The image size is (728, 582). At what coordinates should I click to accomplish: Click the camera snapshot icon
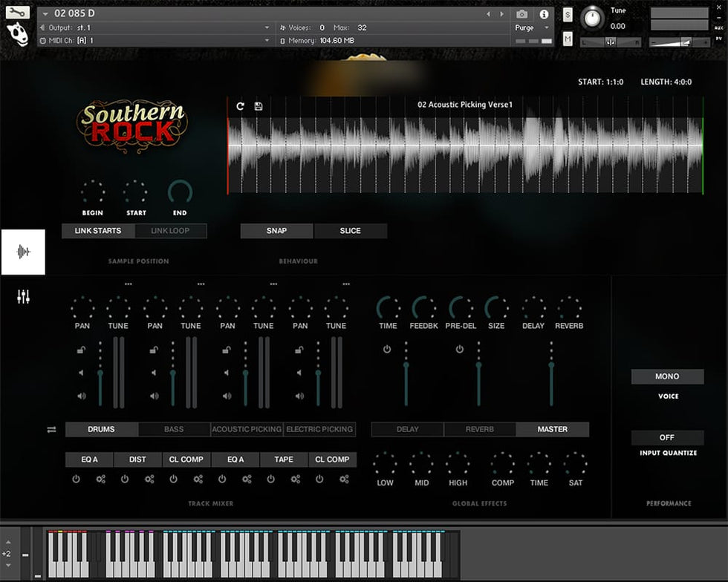pyautogui.click(x=522, y=14)
